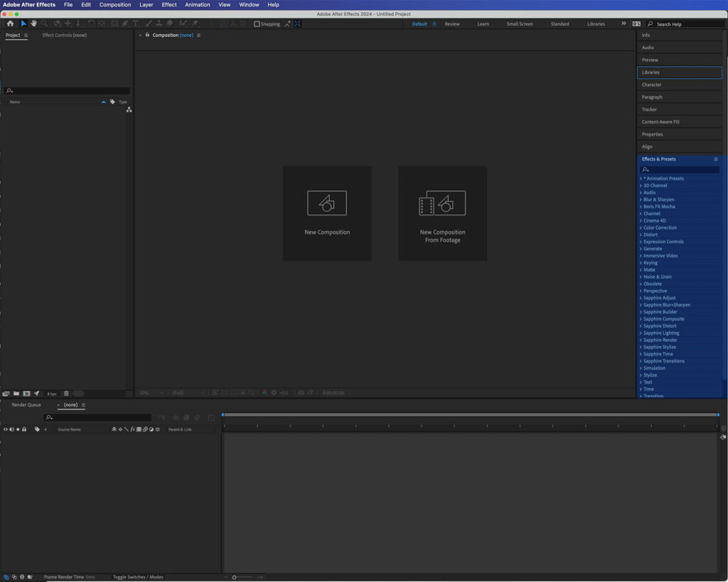Click the first icon at the timeline's bottom-left
The width and height of the screenshot is (728, 582).
(x=6, y=577)
